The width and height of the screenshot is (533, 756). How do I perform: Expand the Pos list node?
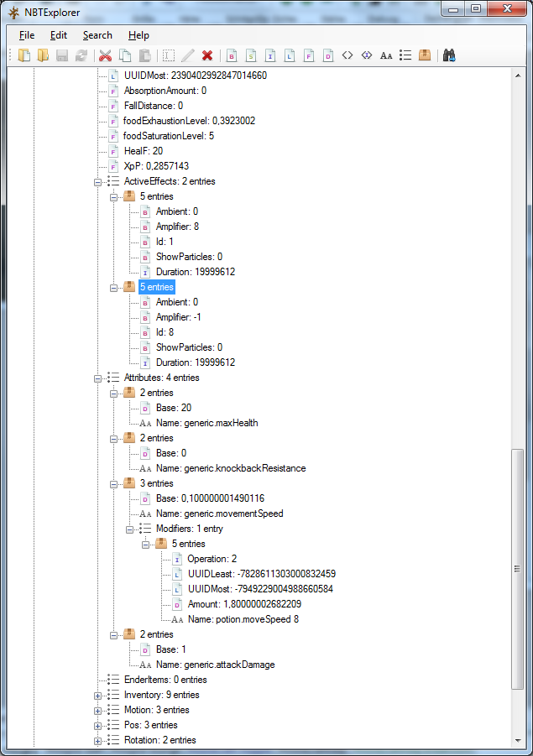click(x=97, y=726)
